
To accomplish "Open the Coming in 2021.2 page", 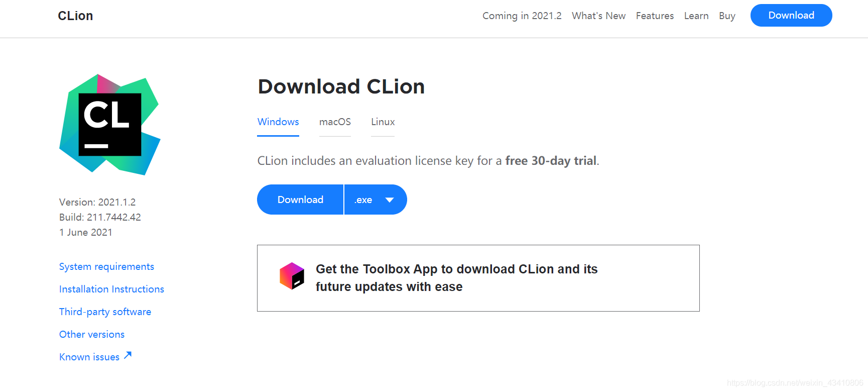I will [522, 16].
